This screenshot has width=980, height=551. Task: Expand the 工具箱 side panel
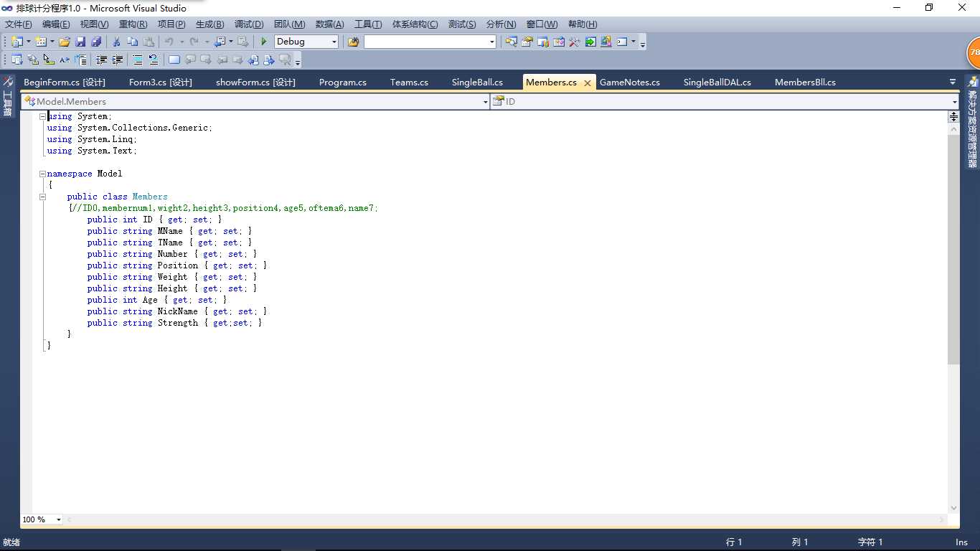pyautogui.click(x=8, y=96)
